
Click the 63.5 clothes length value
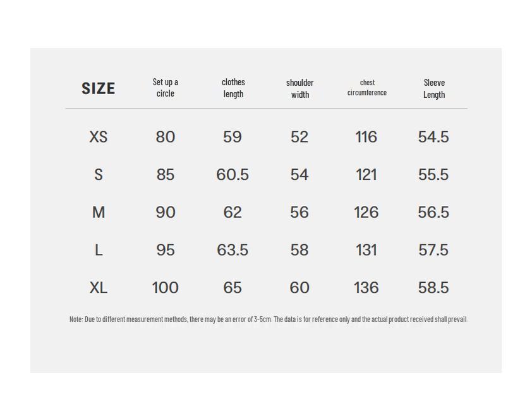pyautogui.click(x=233, y=251)
